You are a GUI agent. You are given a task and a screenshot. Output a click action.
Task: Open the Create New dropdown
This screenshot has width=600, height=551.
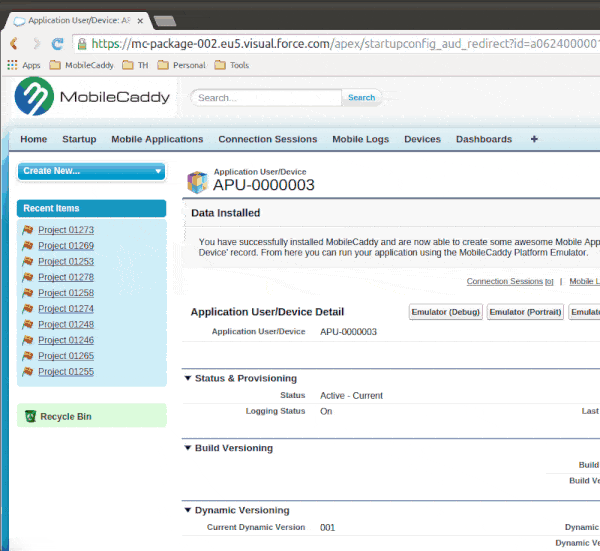point(91,171)
